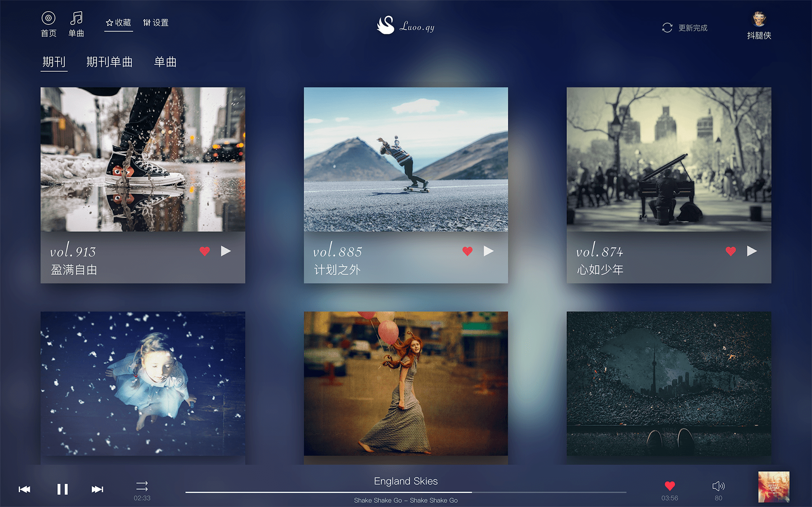Click the 盈满自由 title text
This screenshot has width=812, height=507.
[x=74, y=270]
